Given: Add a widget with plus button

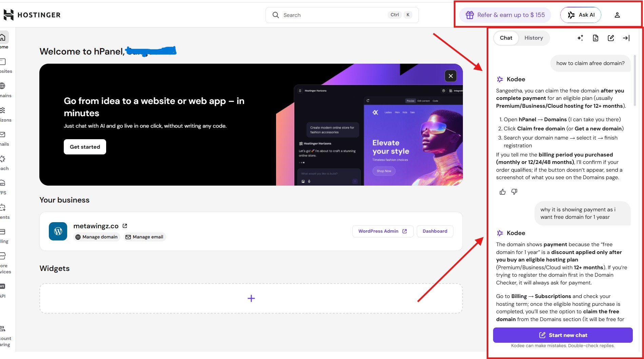Looking at the screenshot, I should click(251, 298).
